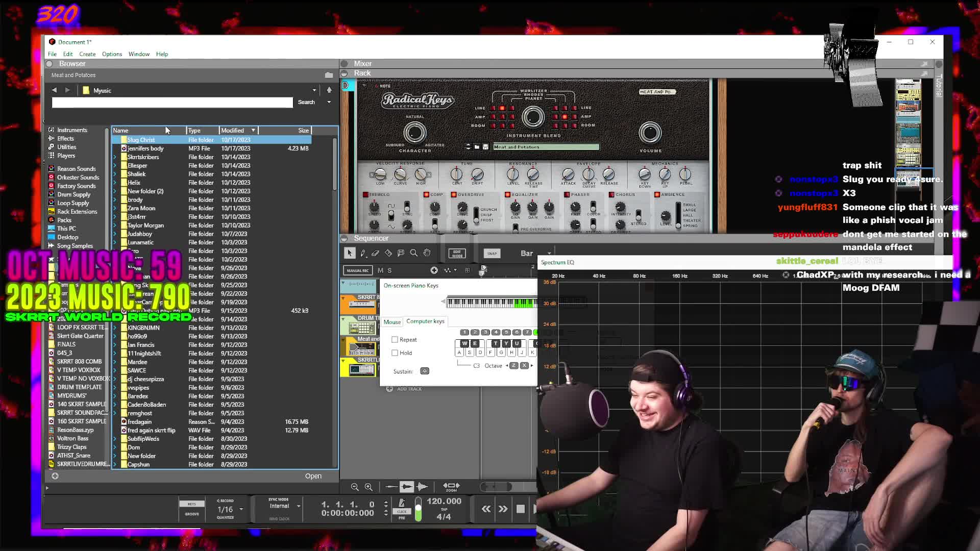The height and width of the screenshot is (551, 980).
Task: Select the Eraser tool in Sequencer
Action: (375, 253)
